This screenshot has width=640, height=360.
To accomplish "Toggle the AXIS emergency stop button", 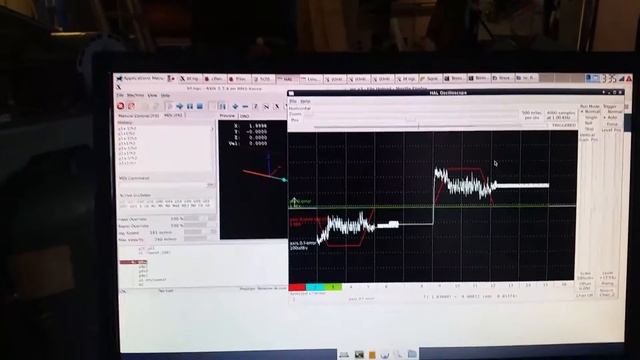I will click(120, 106).
